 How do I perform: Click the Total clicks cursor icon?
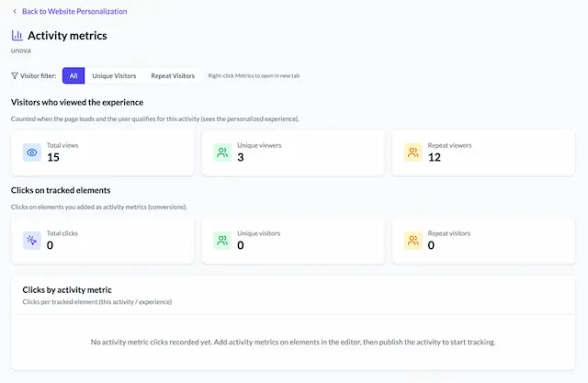[x=32, y=241]
